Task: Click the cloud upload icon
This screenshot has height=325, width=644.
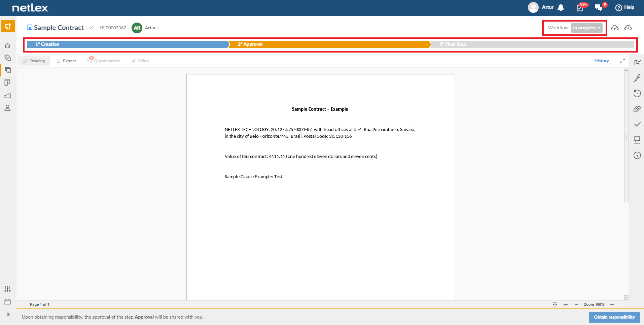Action: click(x=615, y=28)
